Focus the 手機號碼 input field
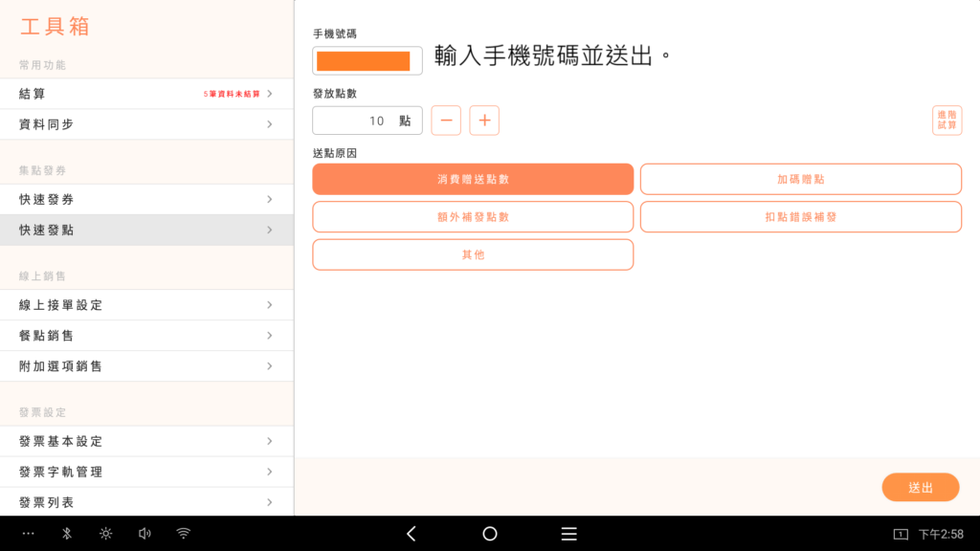 [367, 61]
